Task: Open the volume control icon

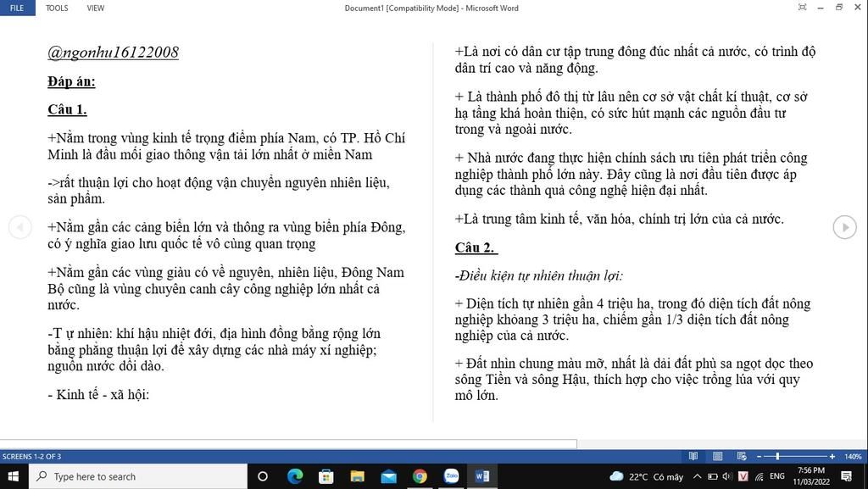Action: pos(726,476)
